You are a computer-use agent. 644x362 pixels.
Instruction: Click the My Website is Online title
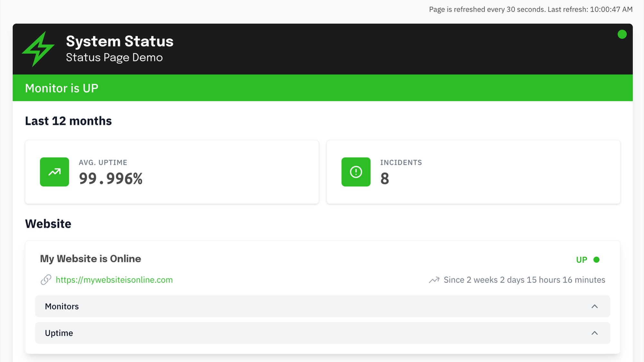click(91, 259)
